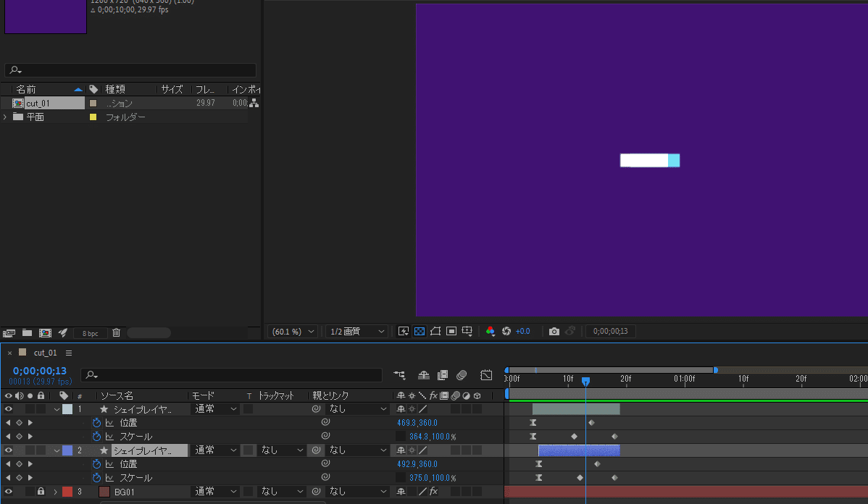This screenshot has height=504, width=868.
Task: Click the Region of Interest icon
Action: [x=451, y=332]
